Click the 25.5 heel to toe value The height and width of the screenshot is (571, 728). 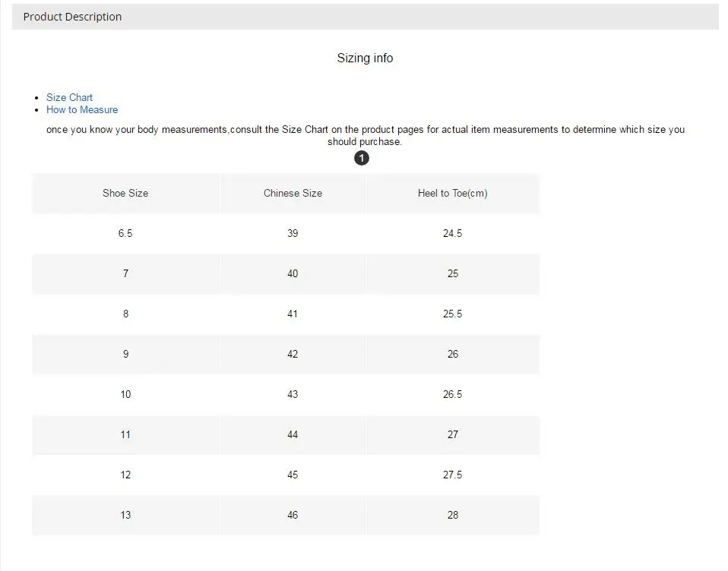tap(452, 314)
